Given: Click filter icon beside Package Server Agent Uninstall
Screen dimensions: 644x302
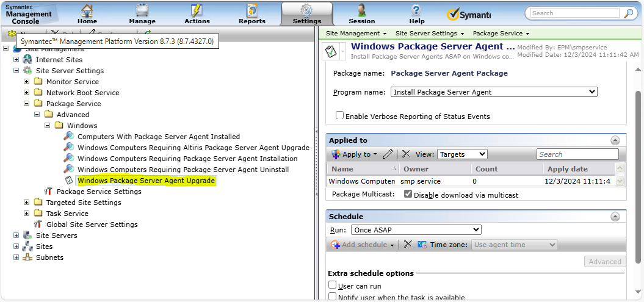Looking at the screenshot, I should [69, 170].
